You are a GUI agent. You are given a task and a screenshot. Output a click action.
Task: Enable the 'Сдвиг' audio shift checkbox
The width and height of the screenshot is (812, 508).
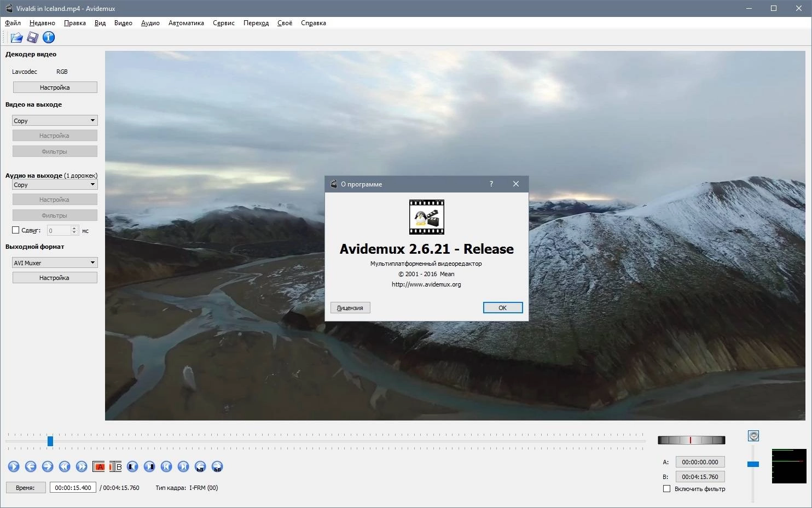pos(16,230)
